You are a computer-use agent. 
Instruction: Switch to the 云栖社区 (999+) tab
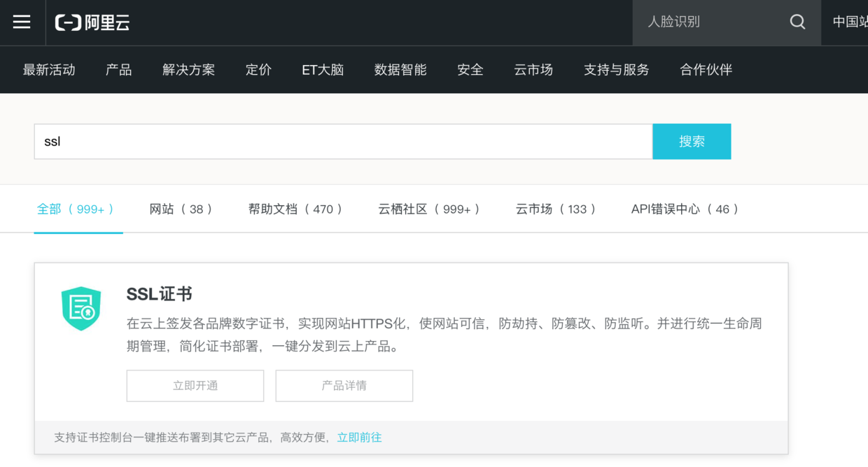[x=429, y=209]
